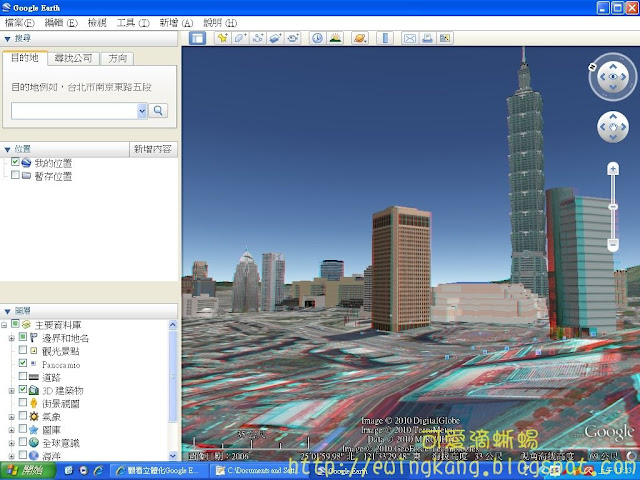The width and height of the screenshot is (640, 480).
Task: Toggle the sidebar panel button
Action: [198, 38]
